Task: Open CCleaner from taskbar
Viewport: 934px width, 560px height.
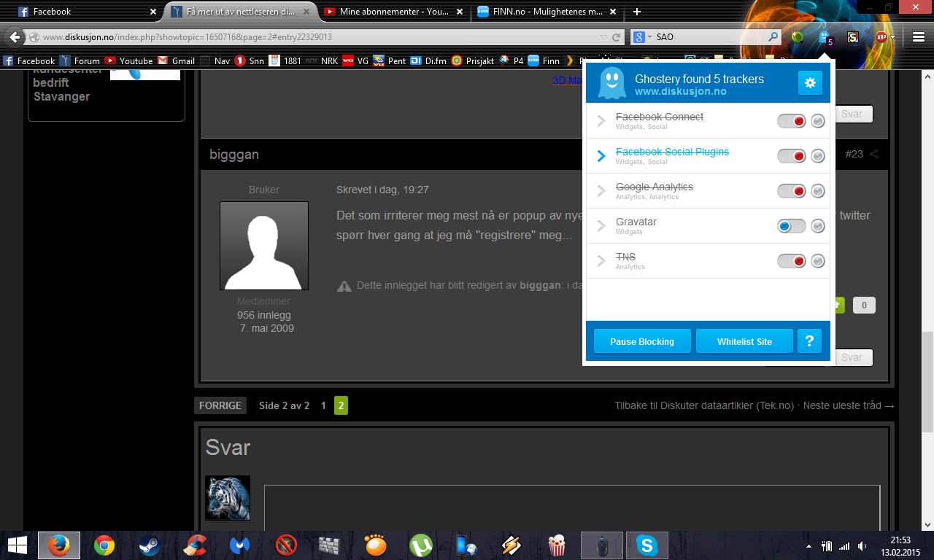Action: (x=195, y=545)
